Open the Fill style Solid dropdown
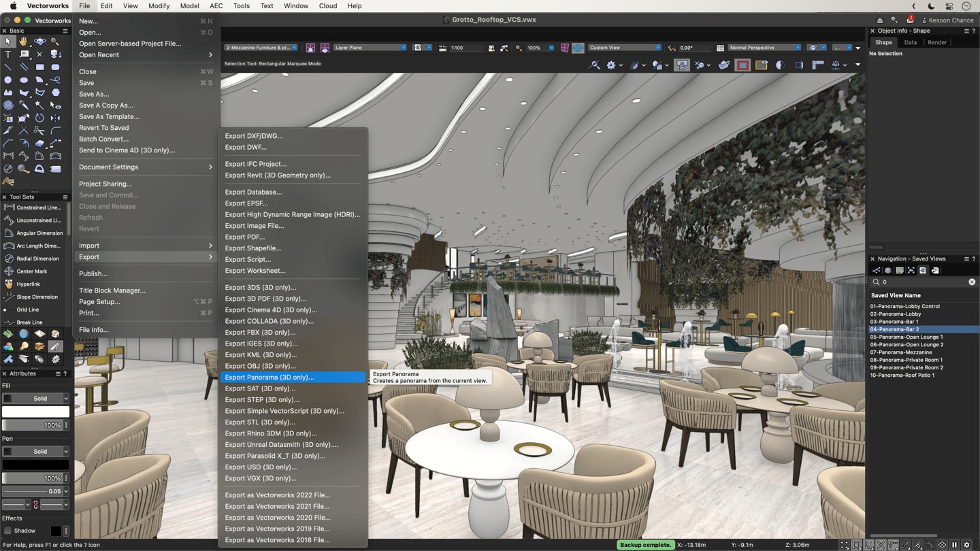The height and width of the screenshot is (551, 980). point(35,399)
